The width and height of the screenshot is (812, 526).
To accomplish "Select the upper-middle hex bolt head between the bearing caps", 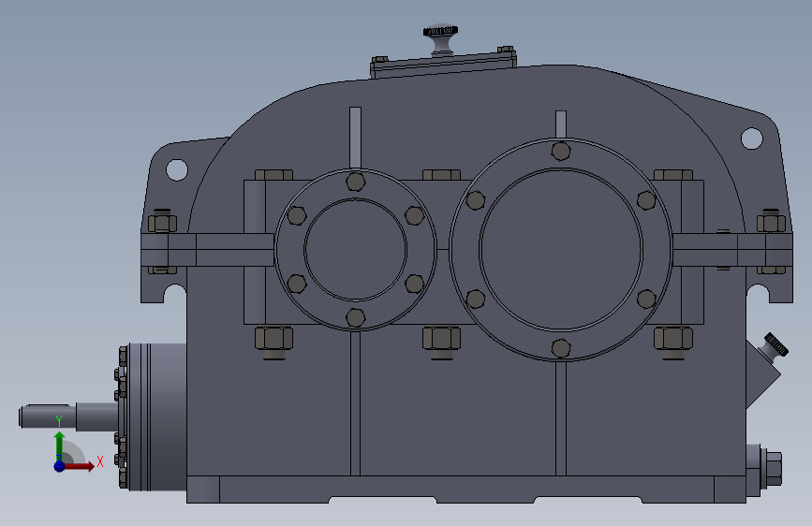I will 442,175.
